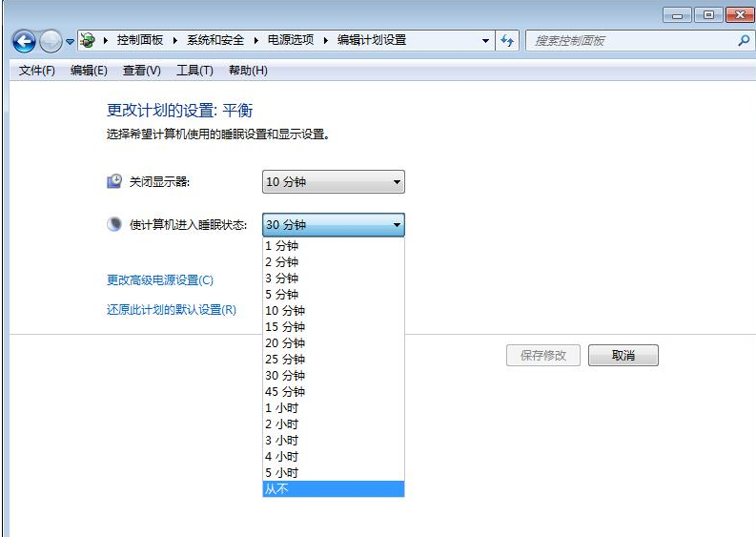The width and height of the screenshot is (756, 537).
Task: Select 45 分钟 in sleep list
Action: pos(333,392)
